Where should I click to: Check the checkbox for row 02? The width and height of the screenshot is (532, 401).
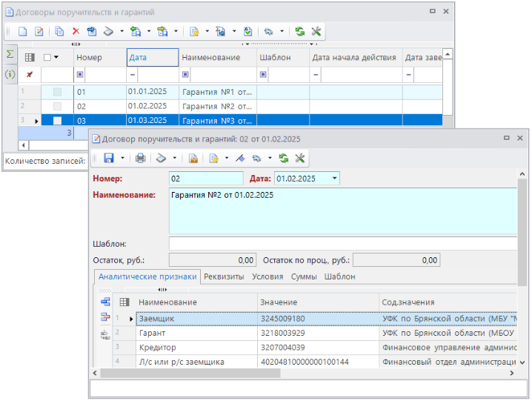click(x=58, y=106)
